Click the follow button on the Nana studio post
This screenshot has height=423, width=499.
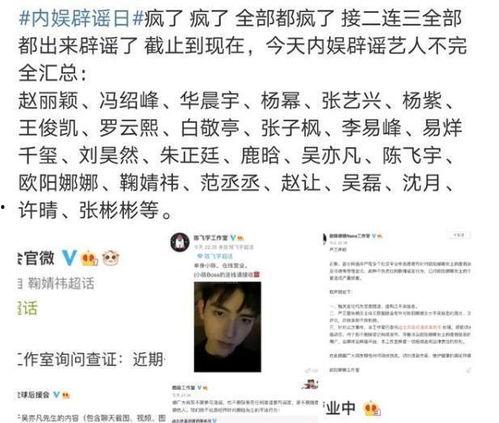pyautogui.click(x=459, y=235)
